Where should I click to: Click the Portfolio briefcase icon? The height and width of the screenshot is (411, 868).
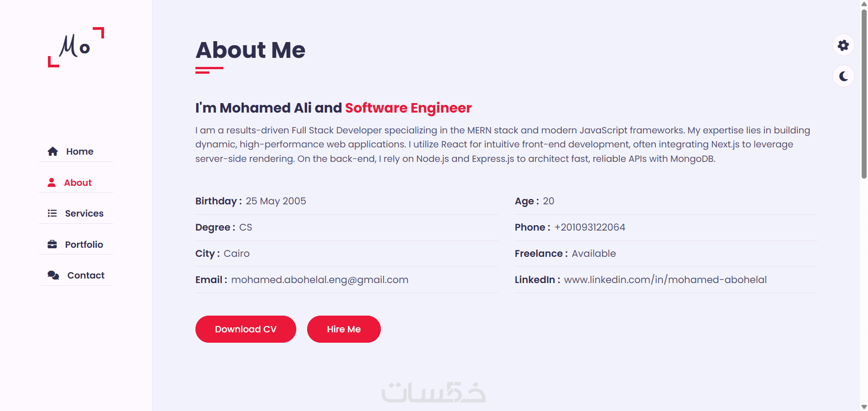tap(52, 245)
